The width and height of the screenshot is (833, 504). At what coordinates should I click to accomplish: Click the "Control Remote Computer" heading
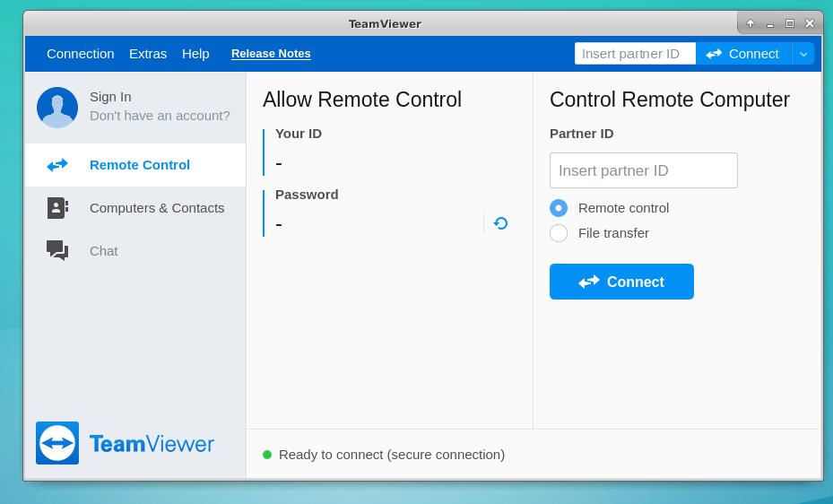click(x=670, y=100)
